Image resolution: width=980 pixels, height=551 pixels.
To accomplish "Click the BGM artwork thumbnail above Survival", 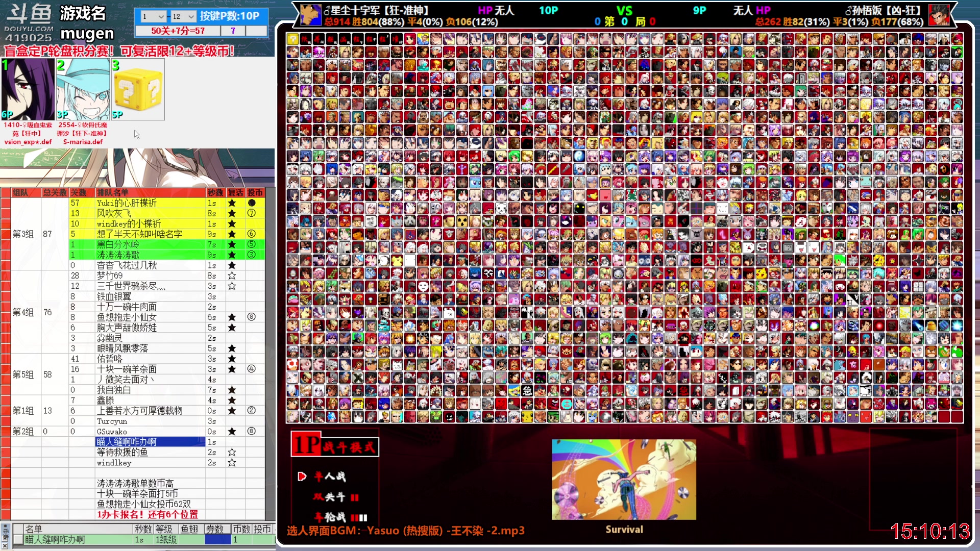I will (624, 480).
